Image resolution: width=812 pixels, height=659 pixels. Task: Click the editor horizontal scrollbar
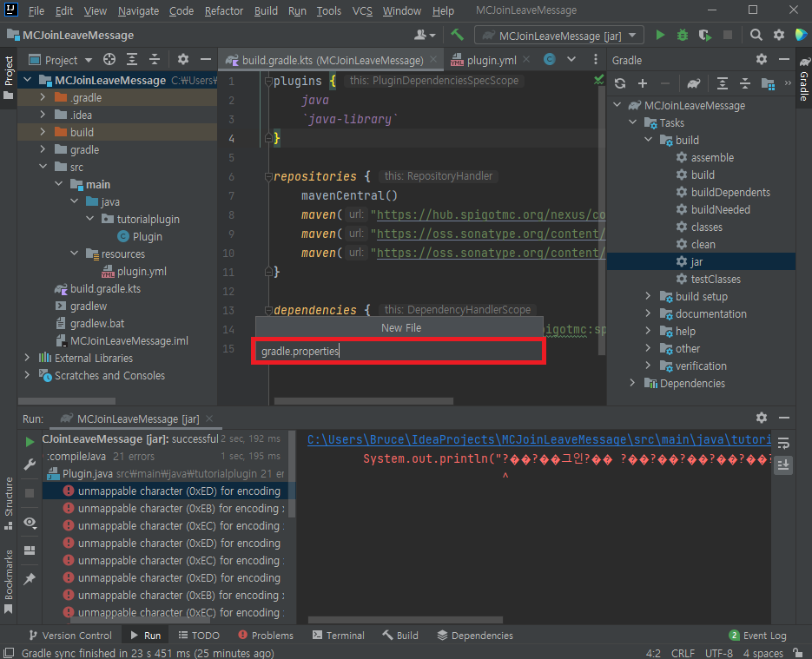(364, 401)
